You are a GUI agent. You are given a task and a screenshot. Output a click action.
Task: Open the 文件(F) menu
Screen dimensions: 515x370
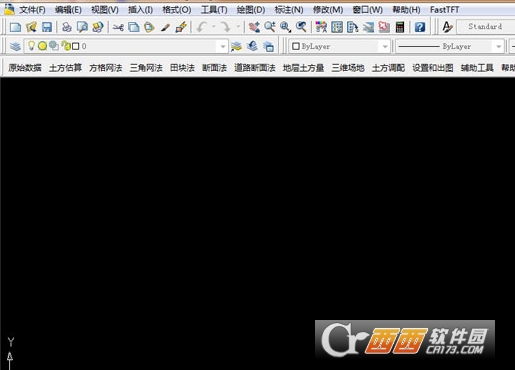[x=32, y=10]
